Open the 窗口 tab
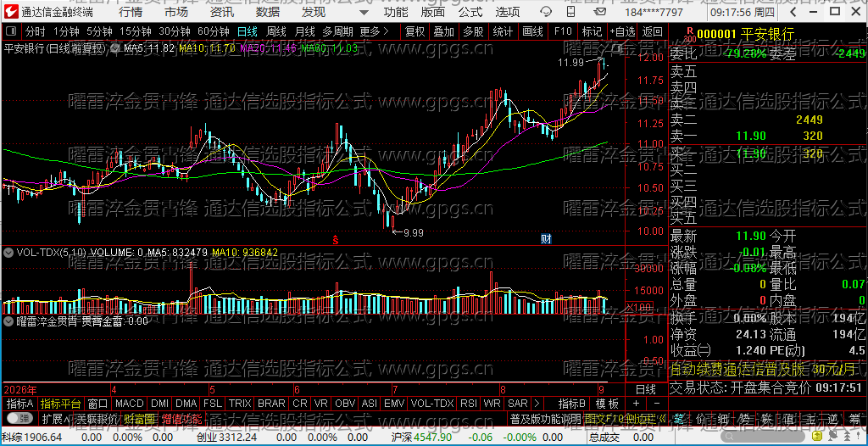The width and height of the screenshot is (868, 446). [97, 403]
